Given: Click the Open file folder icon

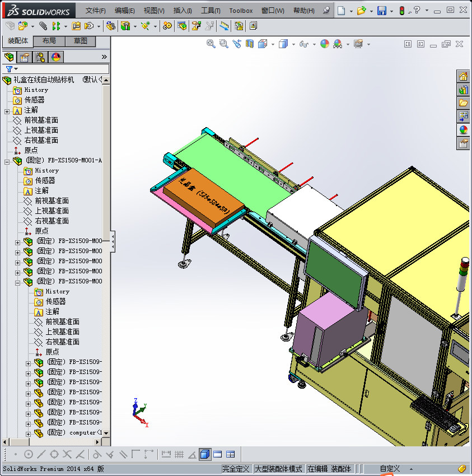Looking at the screenshot, I should pyautogui.click(x=361, y=11).
